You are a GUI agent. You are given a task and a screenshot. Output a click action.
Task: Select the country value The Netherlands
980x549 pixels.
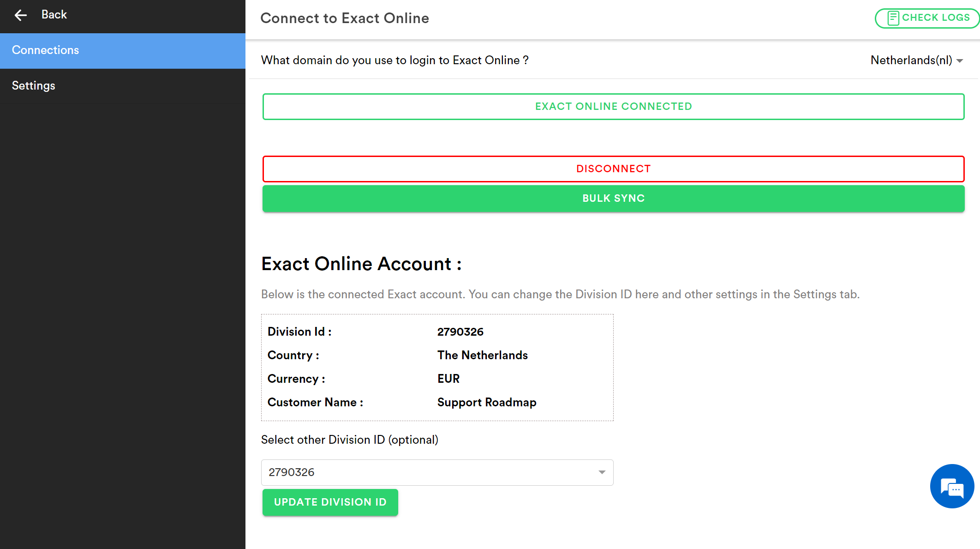482,356
